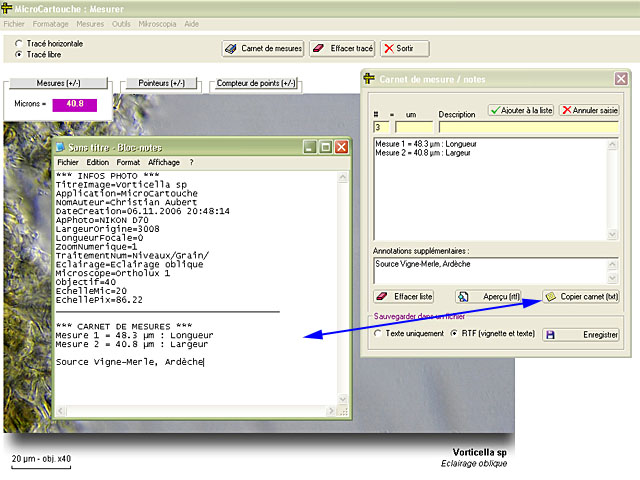
Task: Click Annuler saisie button
Action: pos(589,110)
